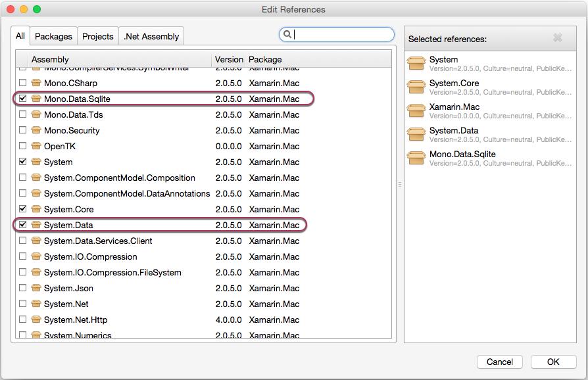
Task: Click the System.Data icon in Selected references
Action: point(416,134)
